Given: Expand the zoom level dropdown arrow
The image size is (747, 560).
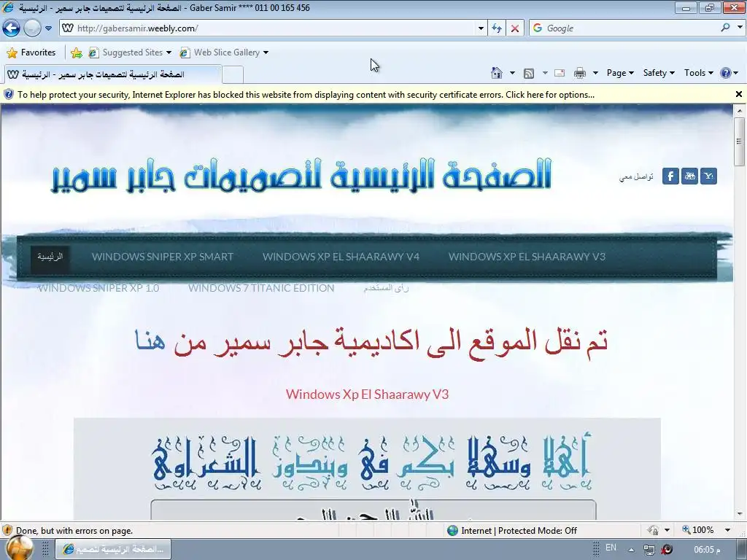Looking at the screenshot, I should (x=727, y=530).
